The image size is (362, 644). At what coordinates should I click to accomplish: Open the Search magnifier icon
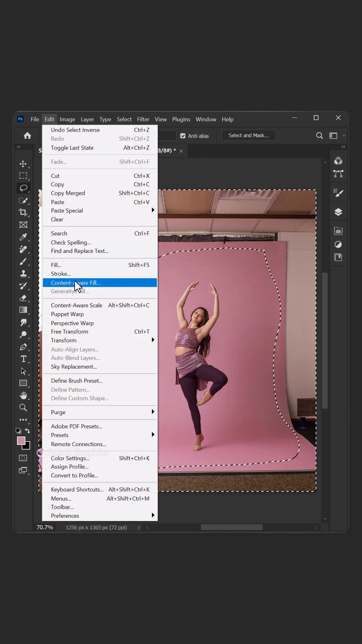click(319, 136)
